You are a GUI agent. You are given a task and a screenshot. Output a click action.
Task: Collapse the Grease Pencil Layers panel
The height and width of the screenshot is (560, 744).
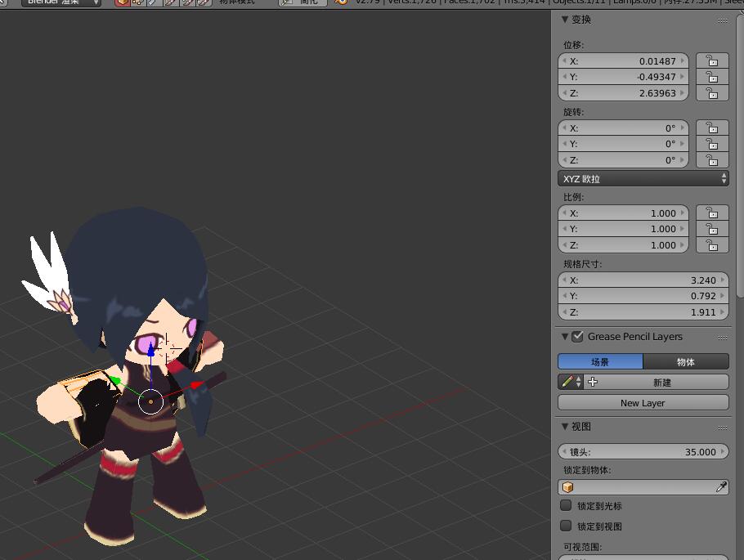pos(565,337)
